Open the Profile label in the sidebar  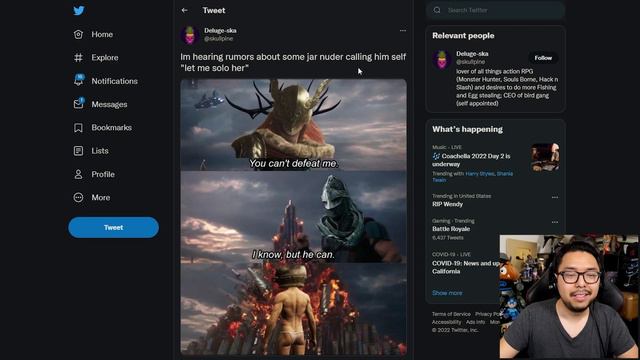(x=103, y=174)
